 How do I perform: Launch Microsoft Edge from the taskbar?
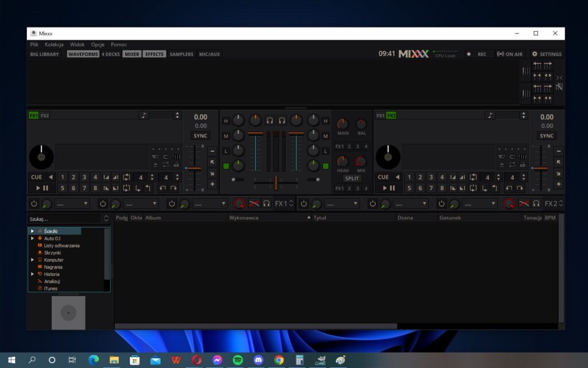click(94, 360)
